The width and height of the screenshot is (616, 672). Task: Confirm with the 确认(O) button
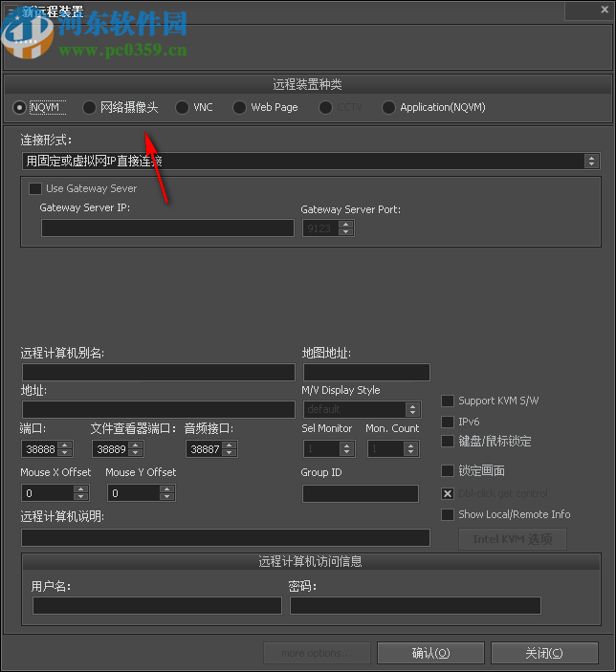[430, 653]
